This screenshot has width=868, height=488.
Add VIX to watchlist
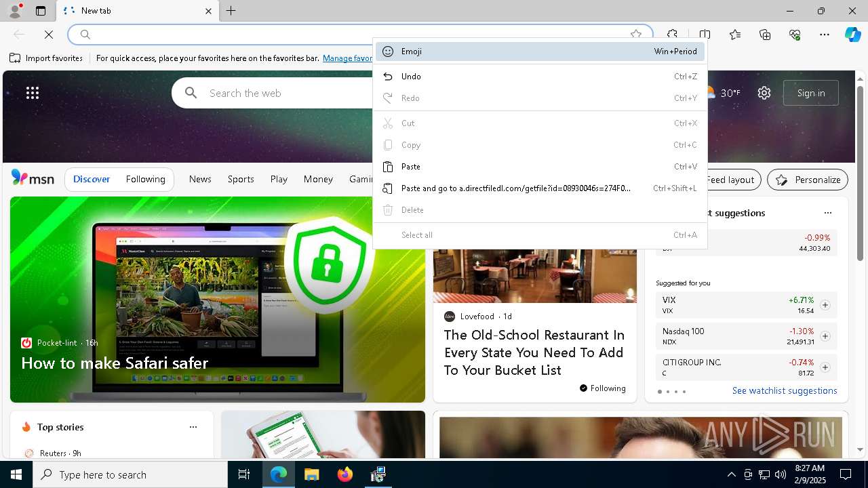pyautogui.click(x=825, y=305)
